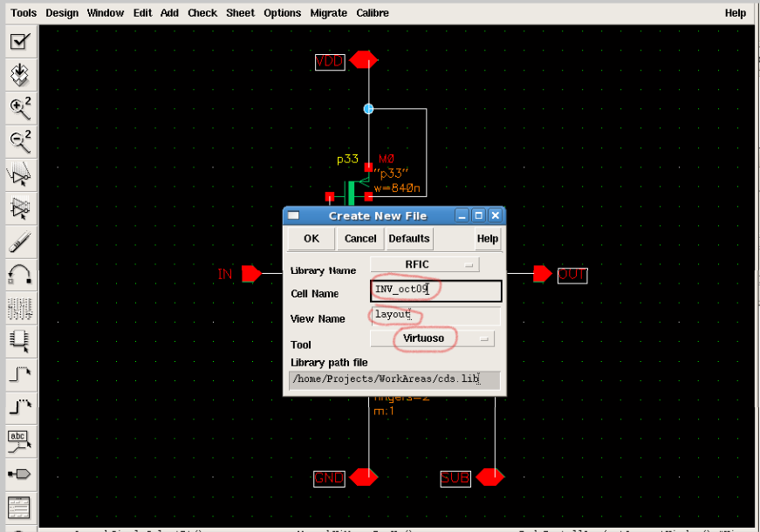Select the wide Wire tool icon
Image resolution: width=760 pixels, height=532 pixels.
click(x=20, y=407)
